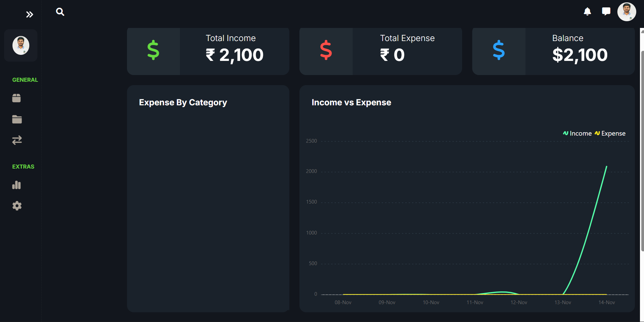
Task: Hide the Expense line by clicking its legend entry
Action: coord(610,133)
